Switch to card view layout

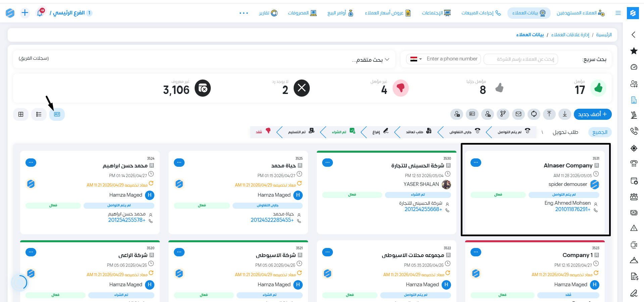tap(57, 114)
